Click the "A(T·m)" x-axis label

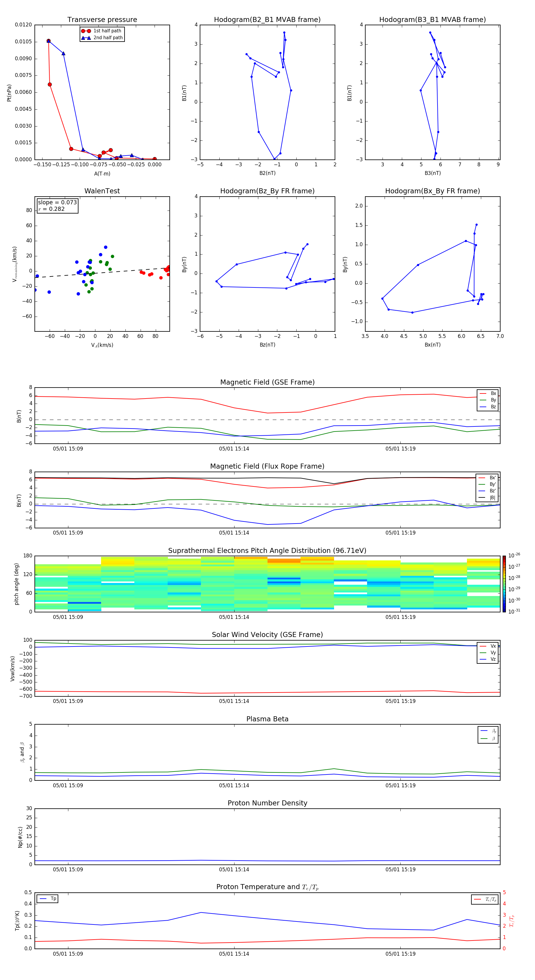(x=102, y=173)
